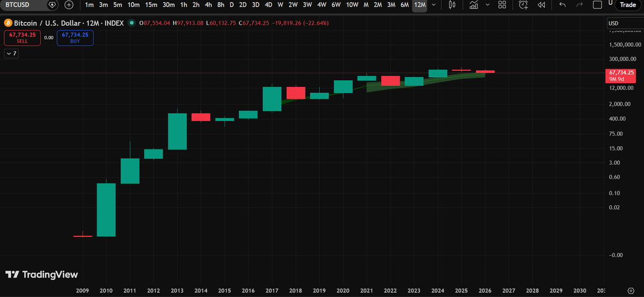Create alert with clock-plus icon
Viewport: 644px width, 297px height.
point(524,5)
